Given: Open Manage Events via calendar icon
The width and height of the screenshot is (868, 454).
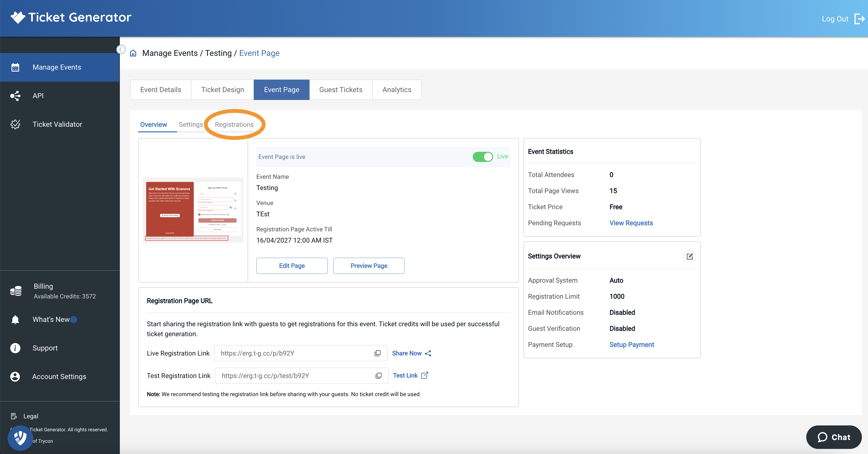Looking at the screenshot, I should click(15, 67).
